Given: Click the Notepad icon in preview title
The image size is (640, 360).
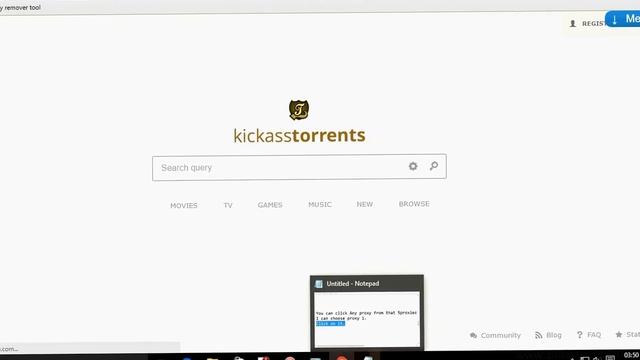Looking at the screenshot, I should [x=319, y=284].
